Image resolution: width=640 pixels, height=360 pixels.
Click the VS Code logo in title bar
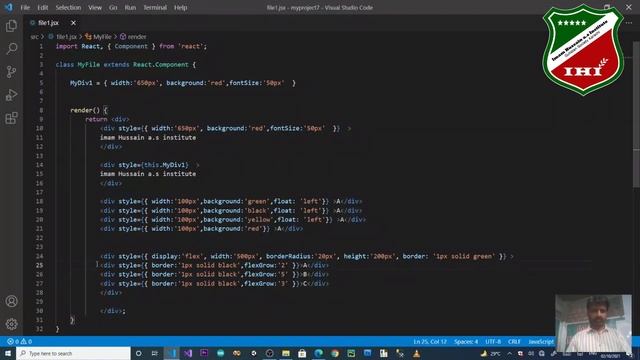coord(8,7)
